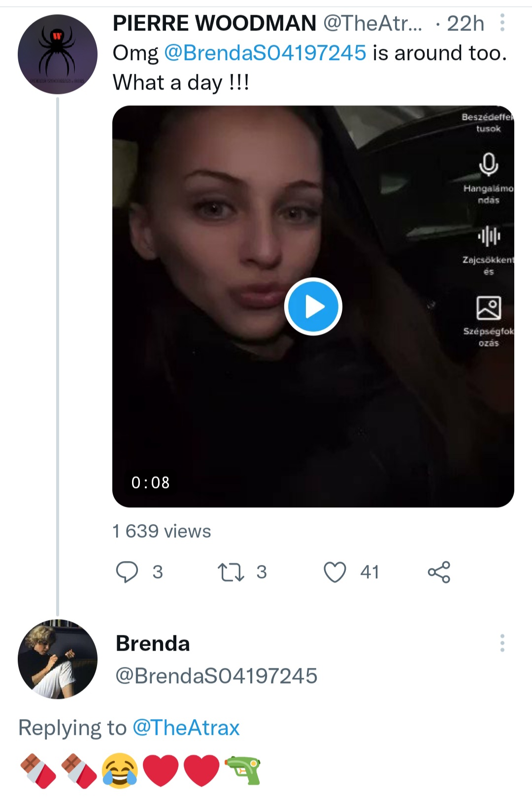This screenshot has width=532, height=798.
Task: Open Brenda's display name profile
Action: (x=153, y=643)
